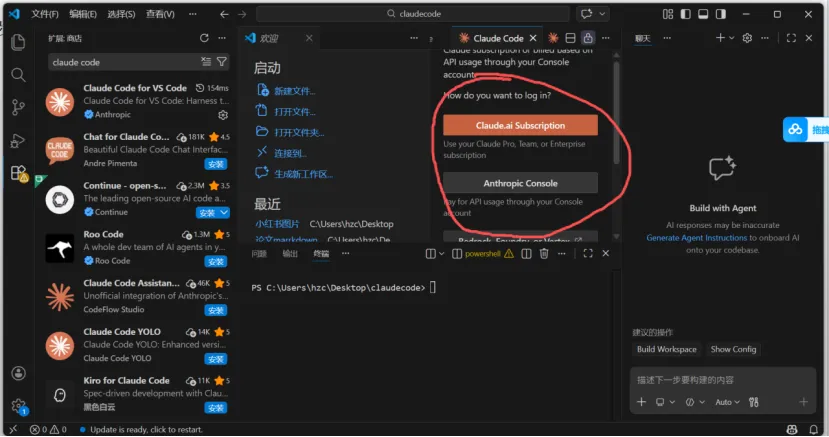Open the 查看(V) menu
Image resolution: width=829 pixels, height=437 pixels.
pyautogui.click(x=160, y=14)
